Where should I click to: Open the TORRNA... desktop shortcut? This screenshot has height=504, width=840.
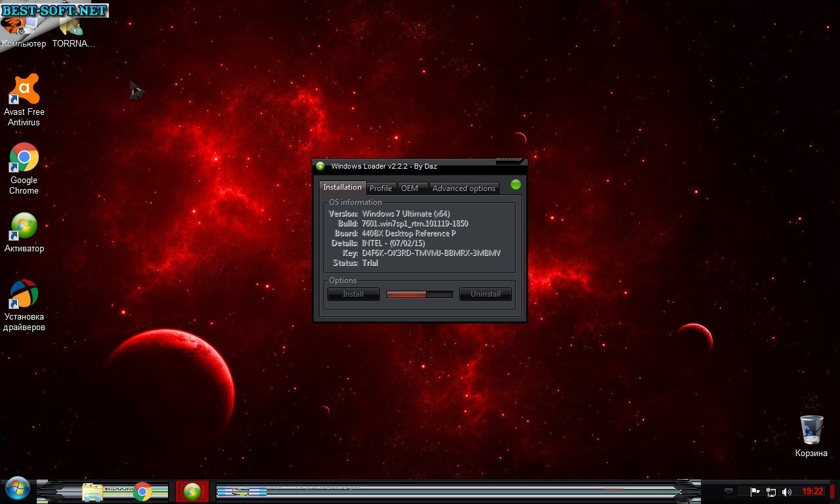point(73,33)
